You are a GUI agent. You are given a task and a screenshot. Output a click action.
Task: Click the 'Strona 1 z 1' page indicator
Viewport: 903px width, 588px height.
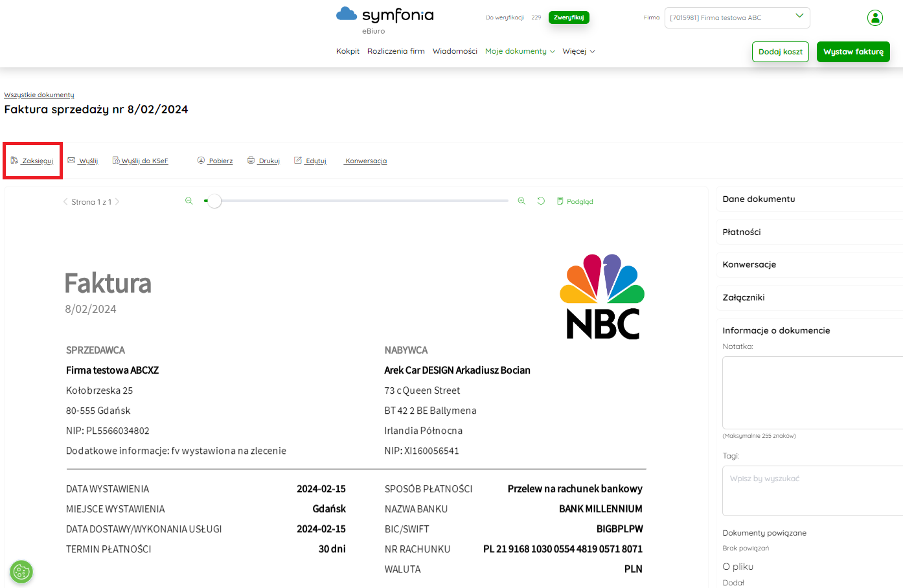coord(91,202)
